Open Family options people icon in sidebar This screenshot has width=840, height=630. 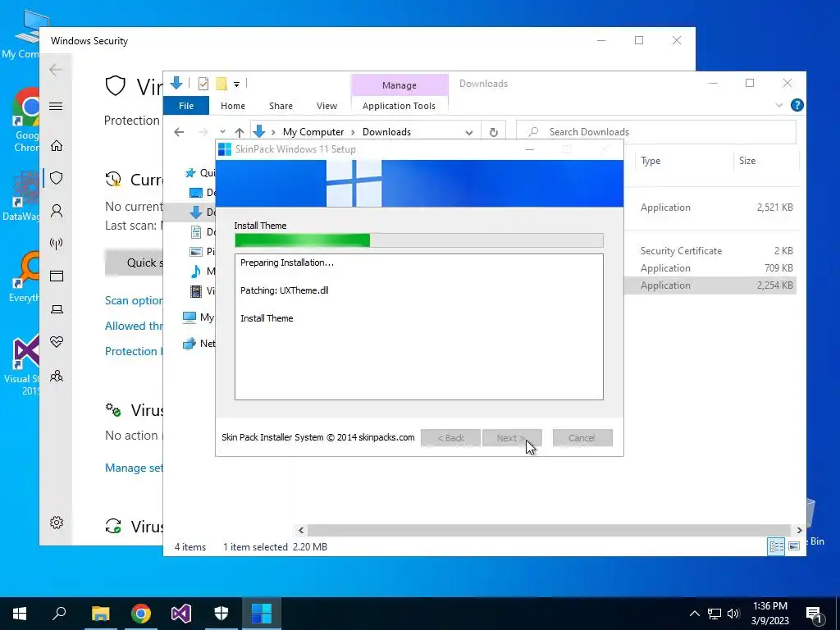(57, 376)
